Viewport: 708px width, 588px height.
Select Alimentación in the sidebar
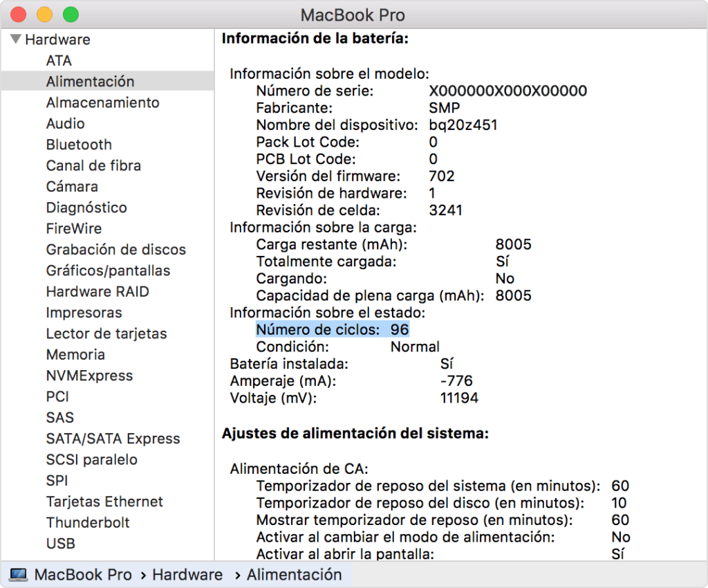[107, 82]
